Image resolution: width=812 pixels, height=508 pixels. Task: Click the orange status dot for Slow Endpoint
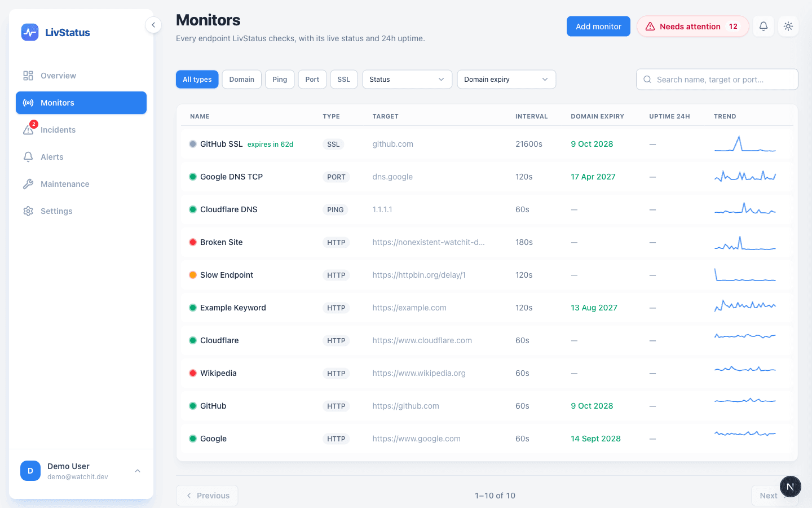coord(193,275)
